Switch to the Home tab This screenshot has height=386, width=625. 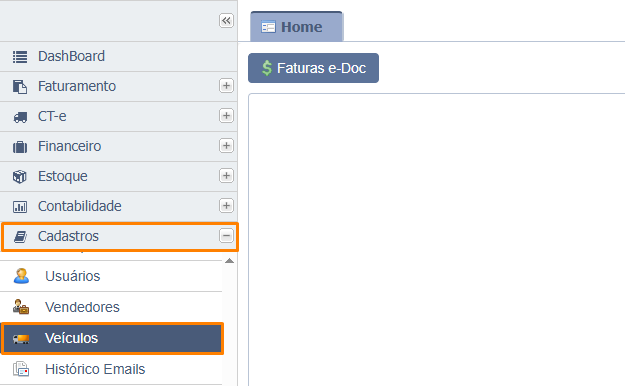coord(296,27)
